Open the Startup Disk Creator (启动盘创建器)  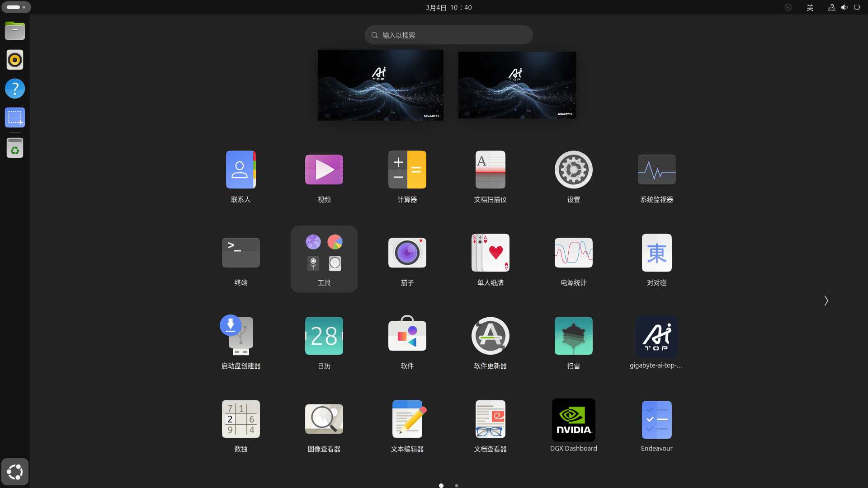[241, 337]
